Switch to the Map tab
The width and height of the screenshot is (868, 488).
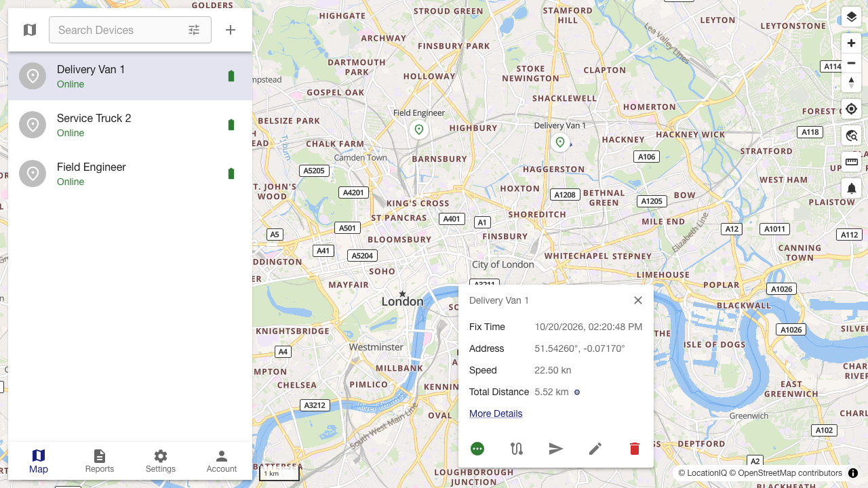pos(39,461)
